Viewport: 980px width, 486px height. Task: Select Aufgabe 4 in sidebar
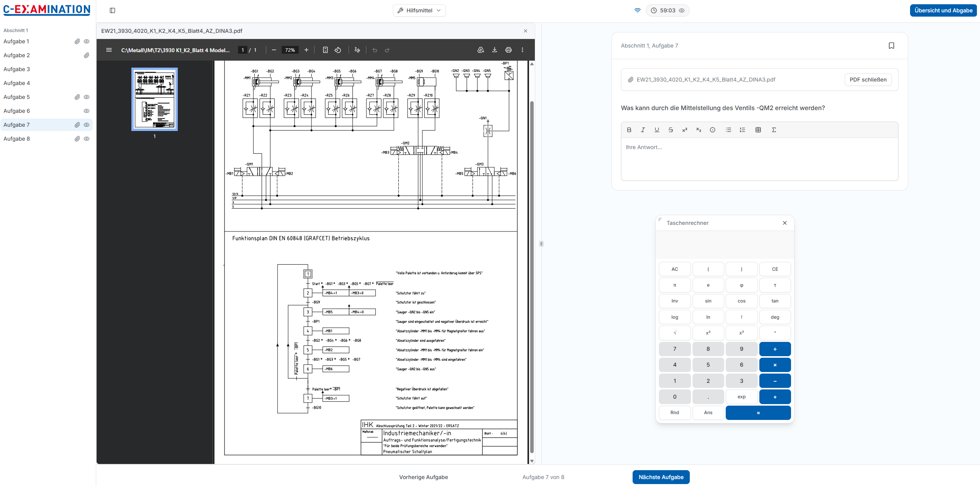click(17, 83)
